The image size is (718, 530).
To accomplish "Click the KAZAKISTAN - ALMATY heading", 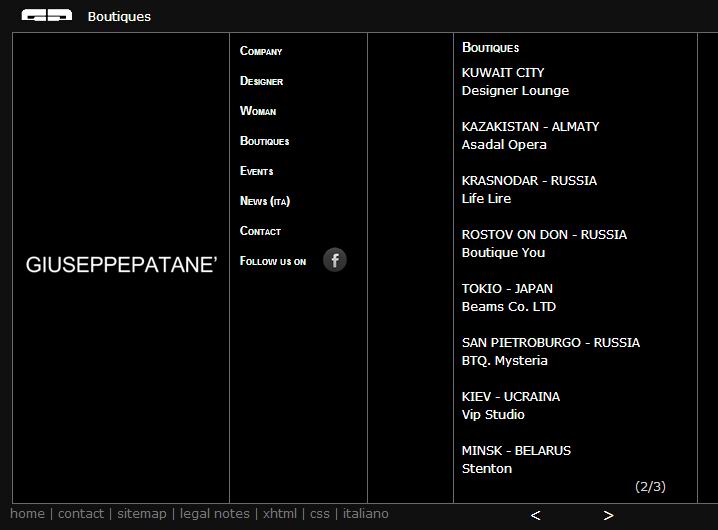I will [x=530, y=126].
